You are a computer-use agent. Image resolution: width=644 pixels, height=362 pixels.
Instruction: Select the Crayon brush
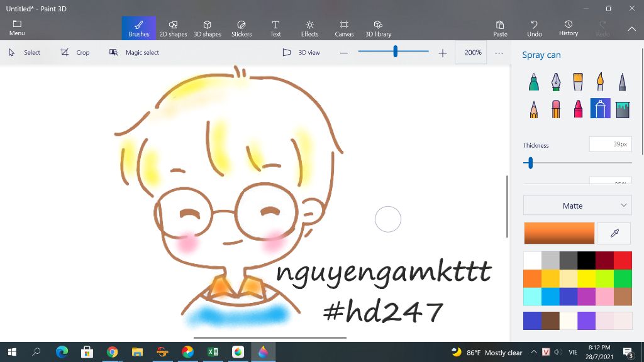tap(578, 109)
